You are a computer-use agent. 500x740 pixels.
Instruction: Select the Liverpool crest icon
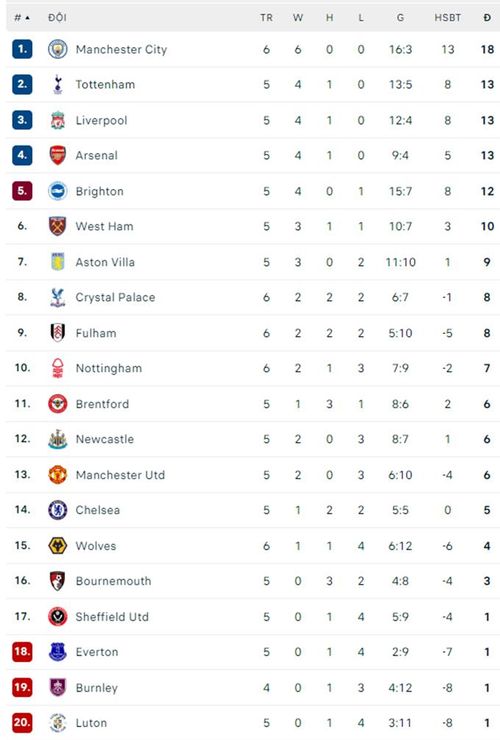(x=58, y=120)
